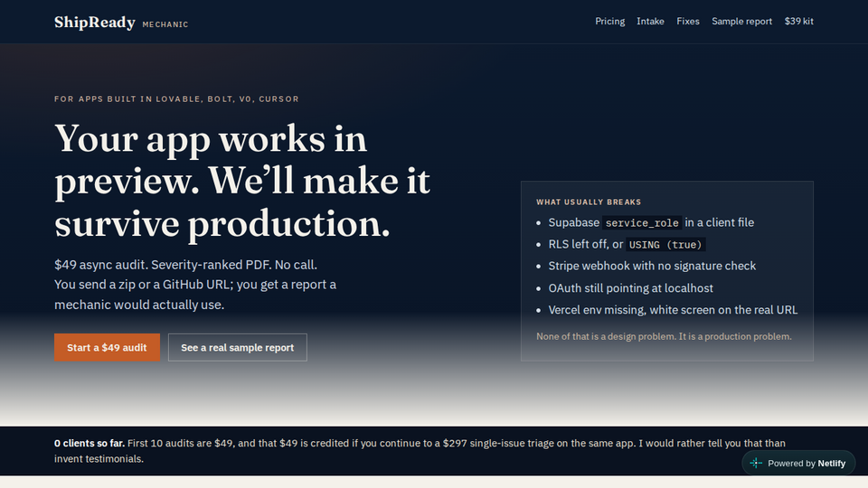
Task: Click '$49 async audit. Severity-ranked PDF' paragraph
Action: click(x=195, y=285)
